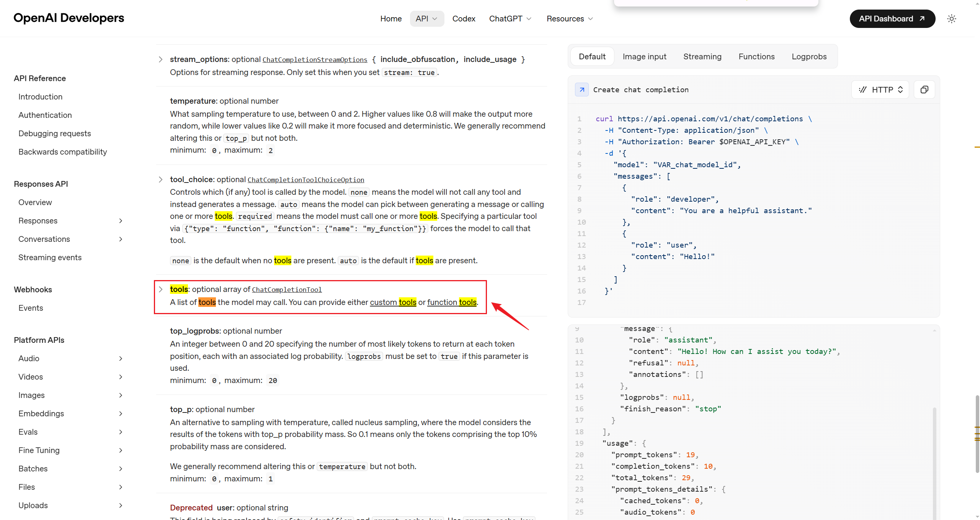
Task: Open the ChatCompletionStreamOptions type link
Action: coord(315,60)
